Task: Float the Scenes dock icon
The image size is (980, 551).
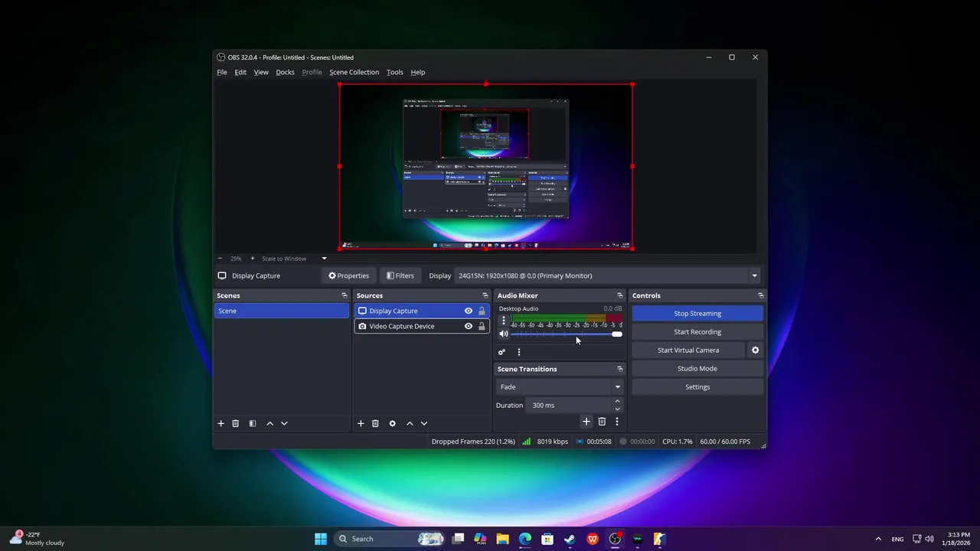Action: click(345, 295)
